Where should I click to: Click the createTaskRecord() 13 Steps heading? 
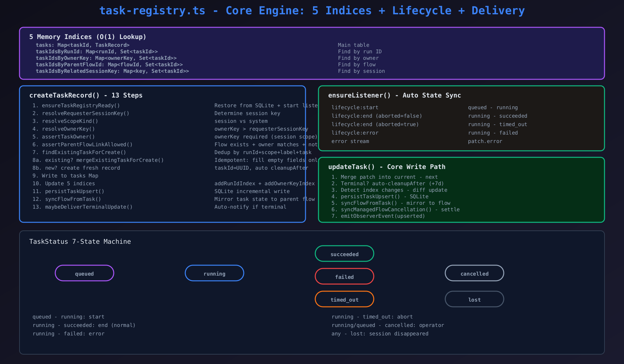click(x=86, y=95)
